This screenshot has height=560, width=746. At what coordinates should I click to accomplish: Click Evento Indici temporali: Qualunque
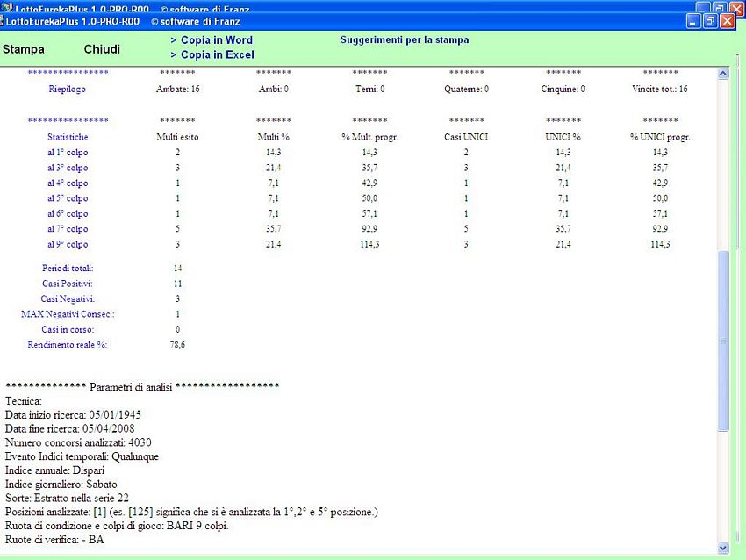82,456
